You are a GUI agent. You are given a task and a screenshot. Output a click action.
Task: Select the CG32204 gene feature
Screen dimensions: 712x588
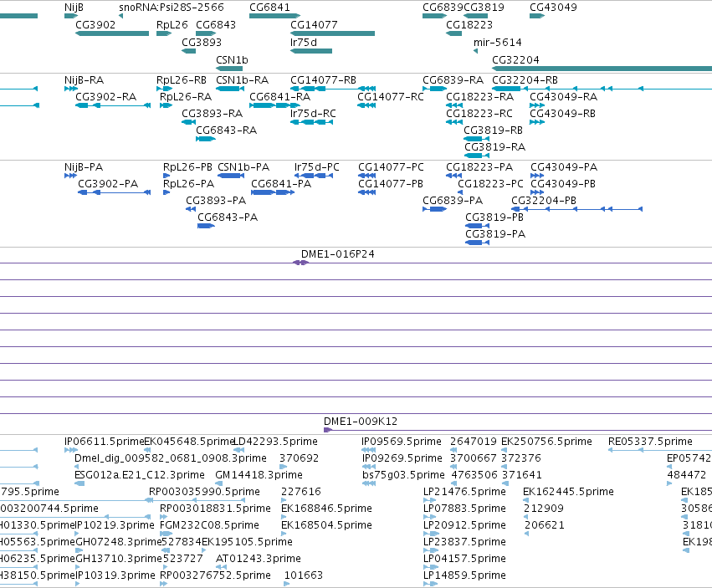pos(602,69)
